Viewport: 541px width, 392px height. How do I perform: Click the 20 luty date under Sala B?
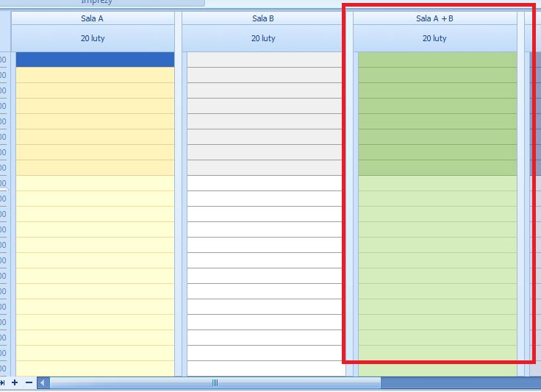click(263, 38)
